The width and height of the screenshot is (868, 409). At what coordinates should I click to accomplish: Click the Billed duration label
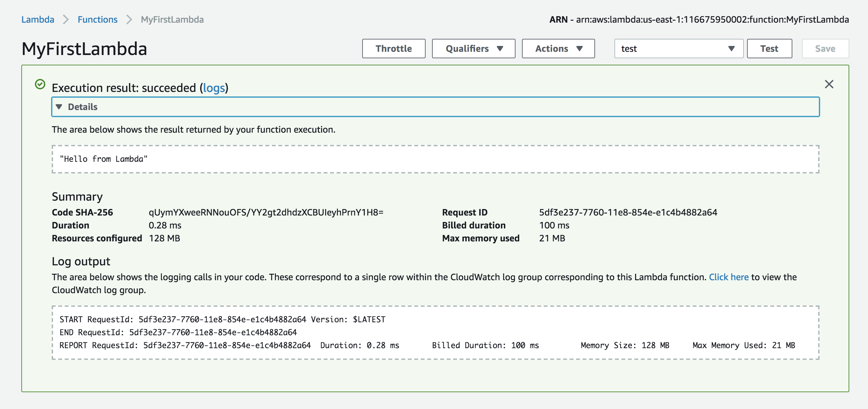click(474, 225)
